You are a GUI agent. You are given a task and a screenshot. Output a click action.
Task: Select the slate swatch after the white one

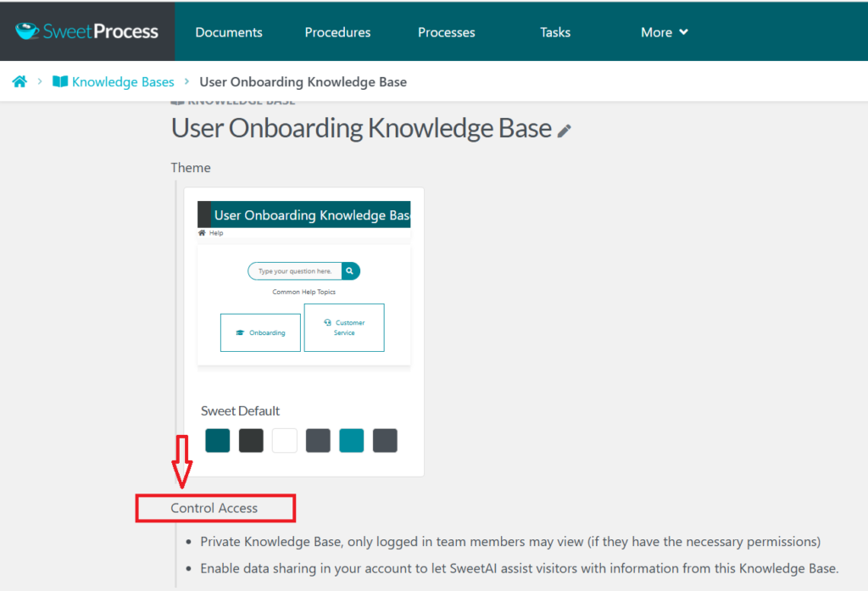[x=318, y=440]
